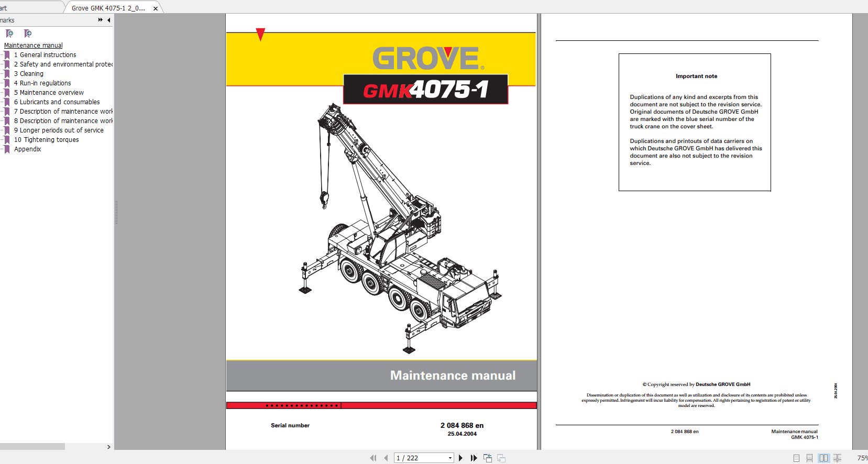This screenshot has height=464, width=868.
Task: Click the copyright Deutsche GROVE GmbH line
Action: pyautogui.click(x=696, y=384)
